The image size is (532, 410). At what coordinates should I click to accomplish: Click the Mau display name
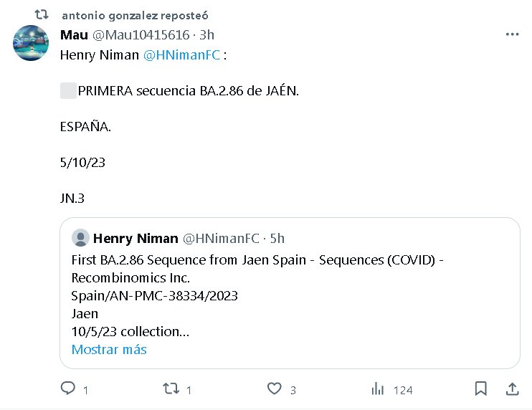74,35
